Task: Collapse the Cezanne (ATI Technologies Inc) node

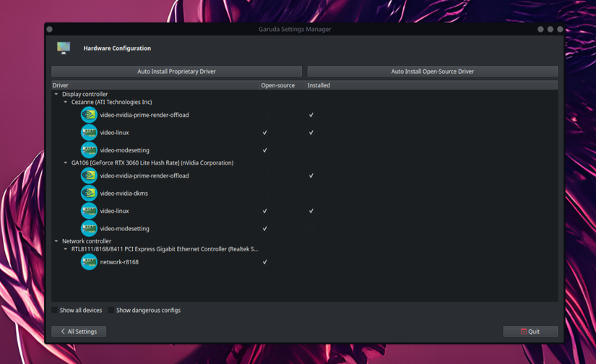Action: [x=65, y=103]
